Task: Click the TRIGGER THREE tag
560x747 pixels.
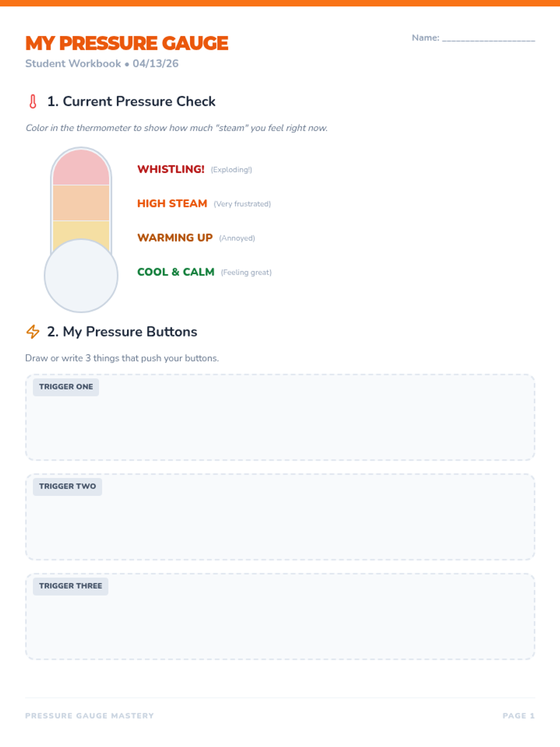Action: click(x=70, y=586)
